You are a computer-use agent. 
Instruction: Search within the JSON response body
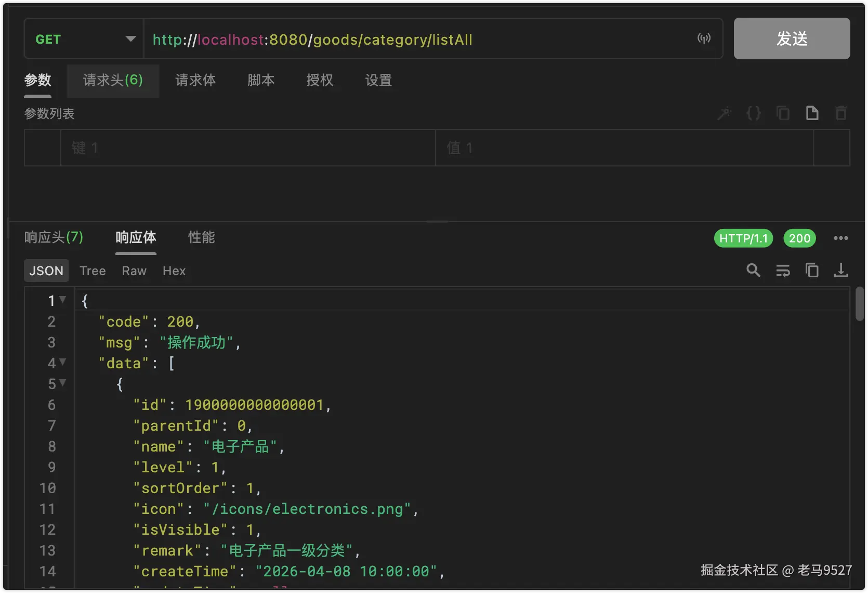click(x=753, y=270)
